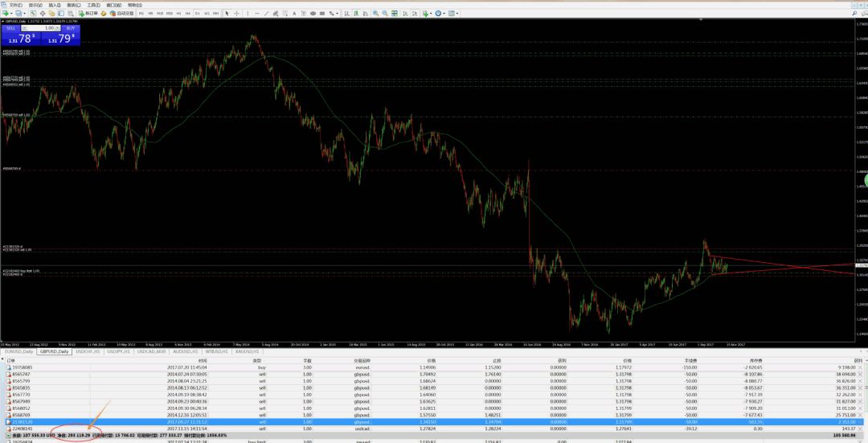
Task: Select the M5 timeframe button
Action: point(150,14)
